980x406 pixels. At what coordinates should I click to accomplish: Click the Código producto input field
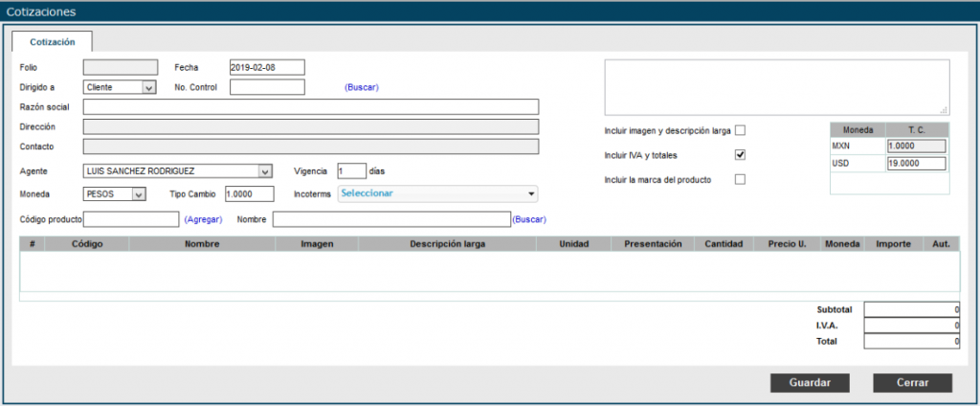tap(131, 219)
